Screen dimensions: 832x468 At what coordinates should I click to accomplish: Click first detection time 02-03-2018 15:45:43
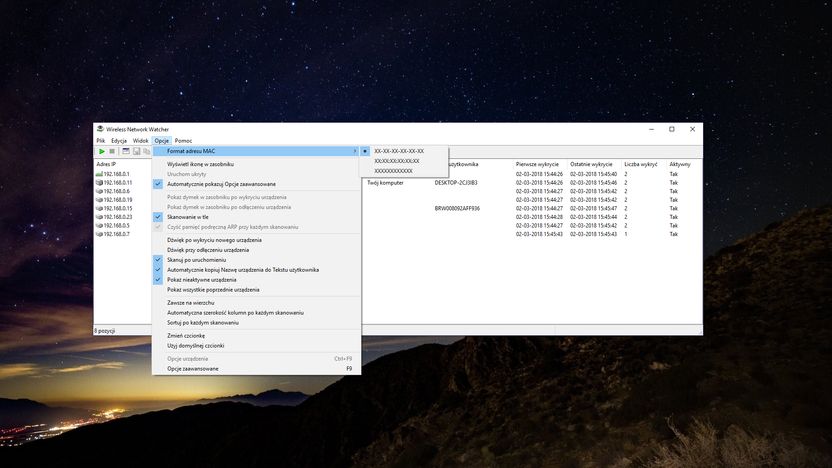(539, 234)
